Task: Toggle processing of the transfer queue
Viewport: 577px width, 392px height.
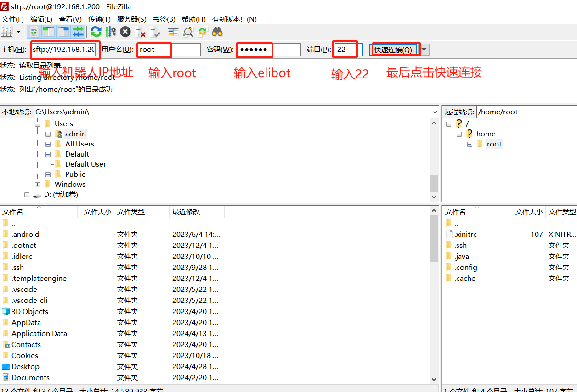Action: [111, 32]
